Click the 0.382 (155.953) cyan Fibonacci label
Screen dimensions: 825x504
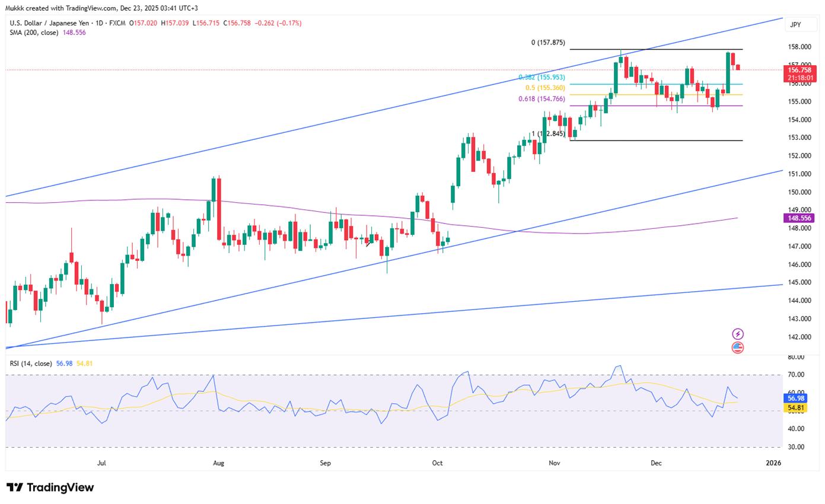tap(541, 78)
